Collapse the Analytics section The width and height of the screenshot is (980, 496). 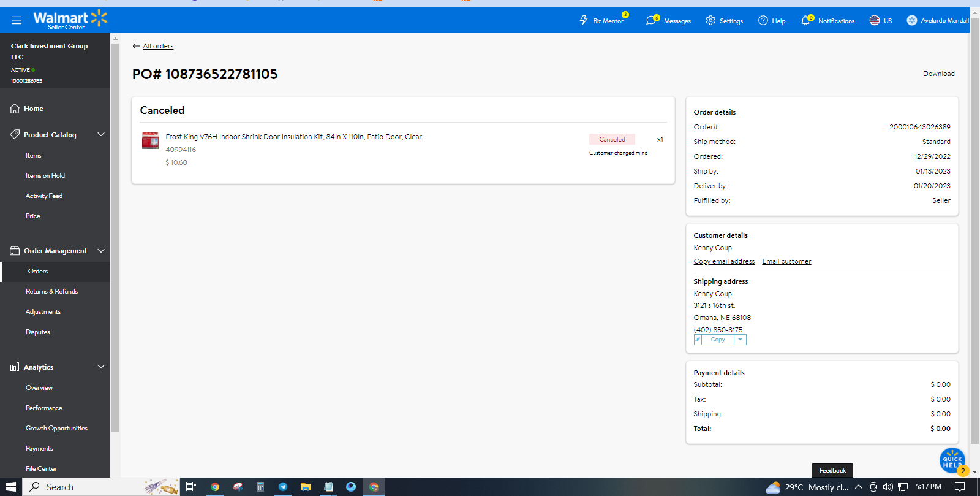101,367
